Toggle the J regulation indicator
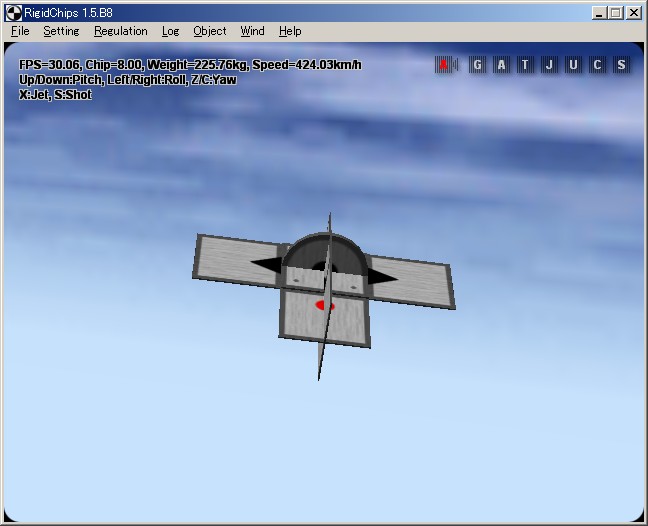This screenshot has width=648, height=526. tap(549, 65)
